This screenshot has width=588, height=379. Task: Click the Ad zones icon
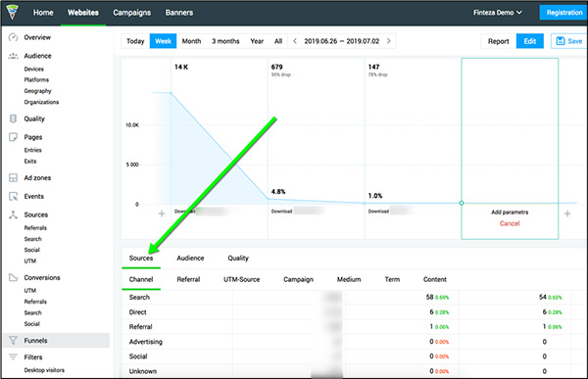[x=13, y=177]
